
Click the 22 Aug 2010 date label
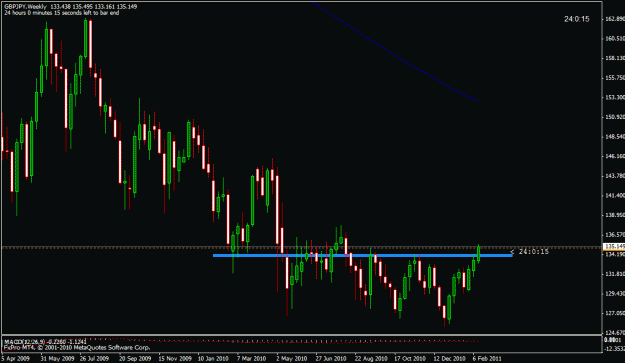(371, 358)
